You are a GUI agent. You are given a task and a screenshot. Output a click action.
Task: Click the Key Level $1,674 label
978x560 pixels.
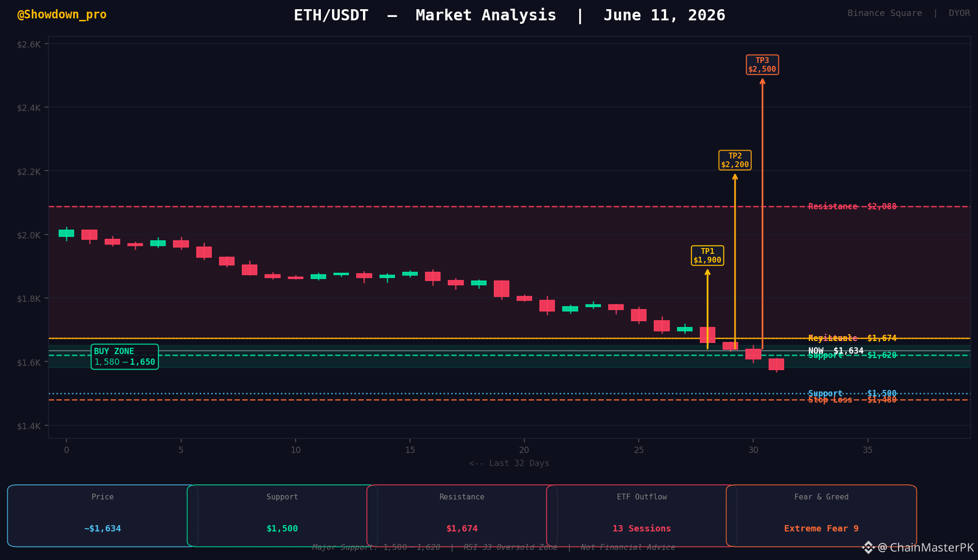coord(852,338)
